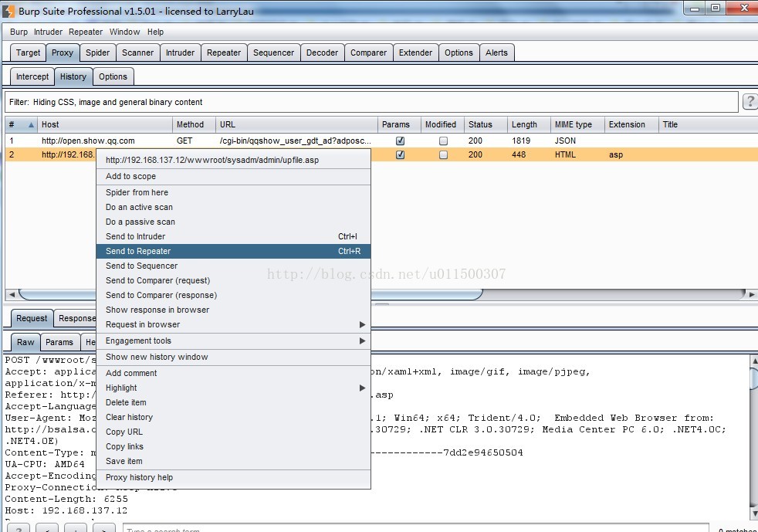
Task: Open Proxy history help
Action: [233, 477]
